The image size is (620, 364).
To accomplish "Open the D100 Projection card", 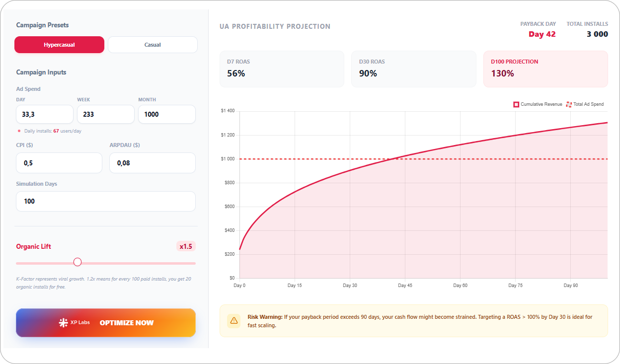I will (x=545, y=69).
